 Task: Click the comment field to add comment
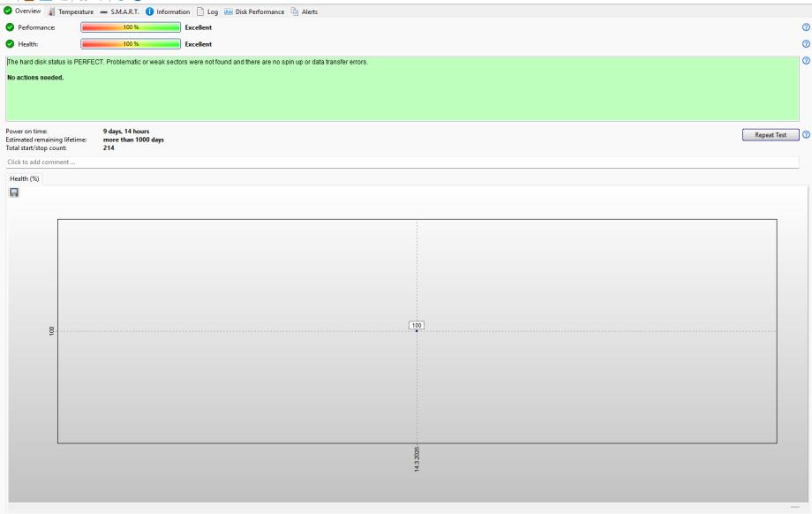pos(402,163)
